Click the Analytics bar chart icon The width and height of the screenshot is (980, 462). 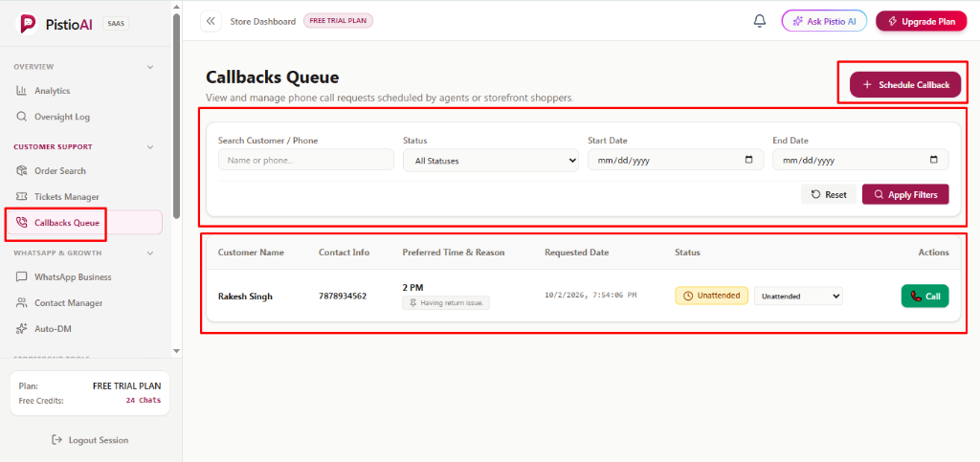tap(21, 91)
